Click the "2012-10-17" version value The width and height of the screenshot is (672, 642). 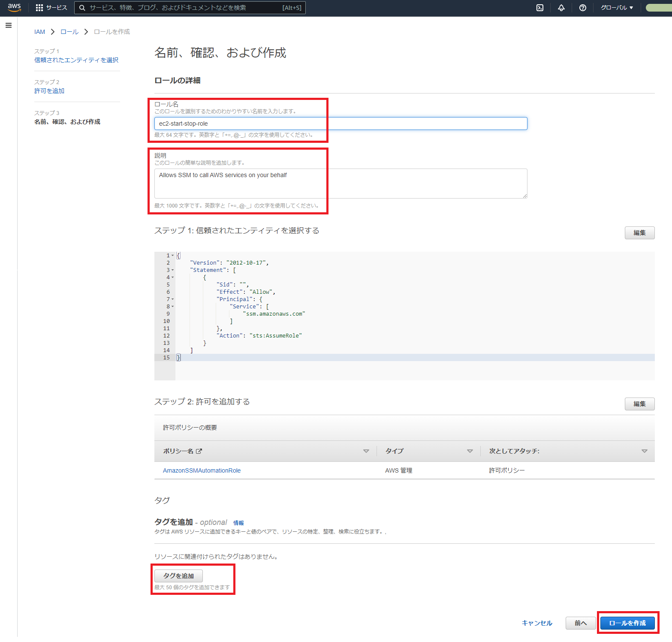[x=246, y=263]
